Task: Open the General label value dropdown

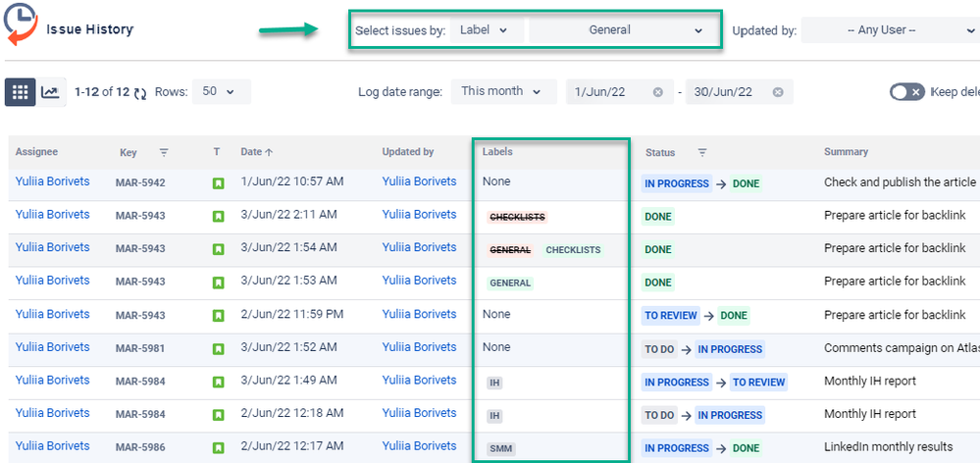Action: pos(623,30)
